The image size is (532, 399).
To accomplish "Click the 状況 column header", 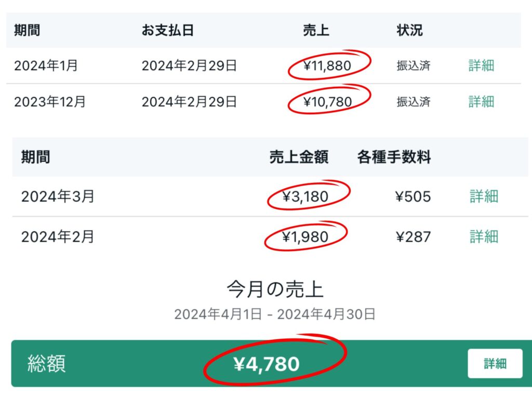I will 409,30.
